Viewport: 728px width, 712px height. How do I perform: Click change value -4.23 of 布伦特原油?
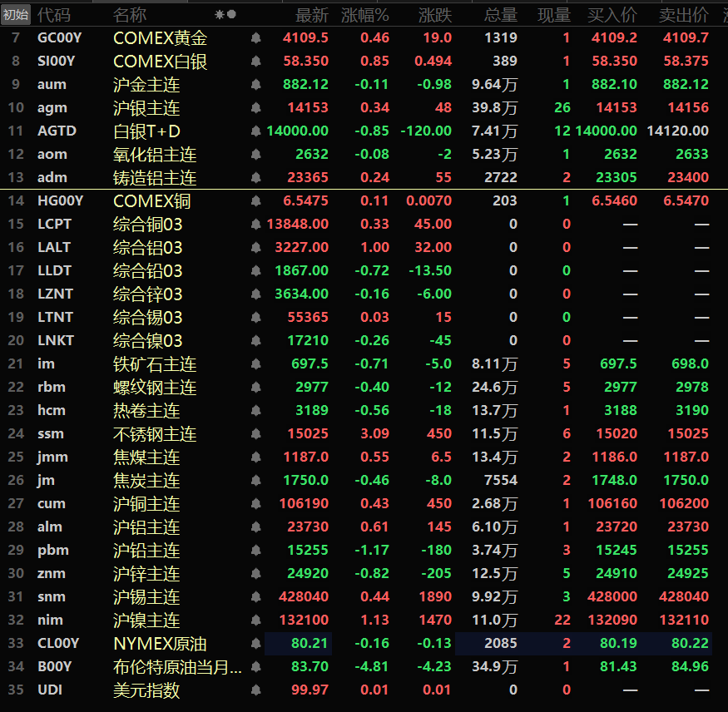click(434, 666)
